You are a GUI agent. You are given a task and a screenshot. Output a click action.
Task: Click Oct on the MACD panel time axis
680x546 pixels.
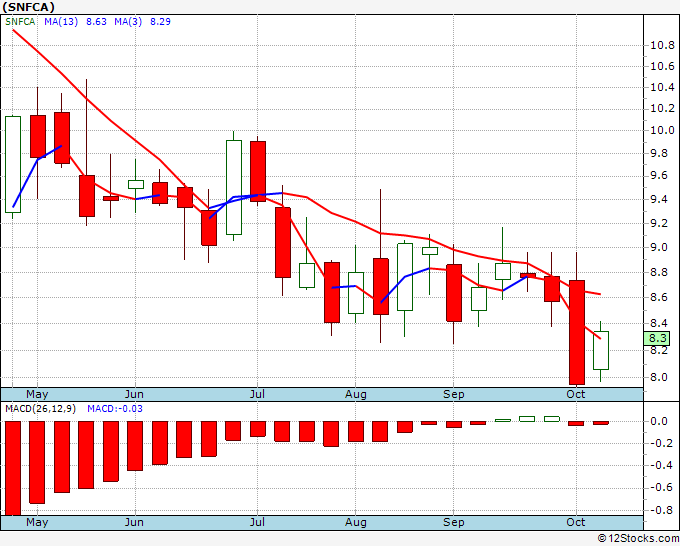tap(576, 522)
